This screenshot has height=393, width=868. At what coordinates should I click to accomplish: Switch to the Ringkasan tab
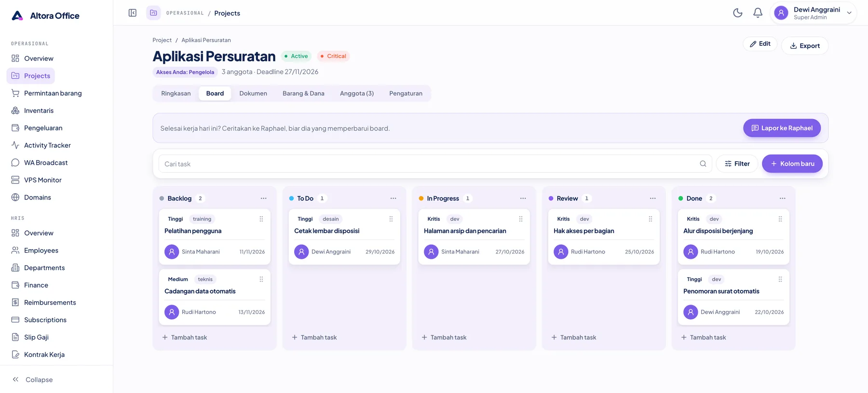tap(176, 94)
